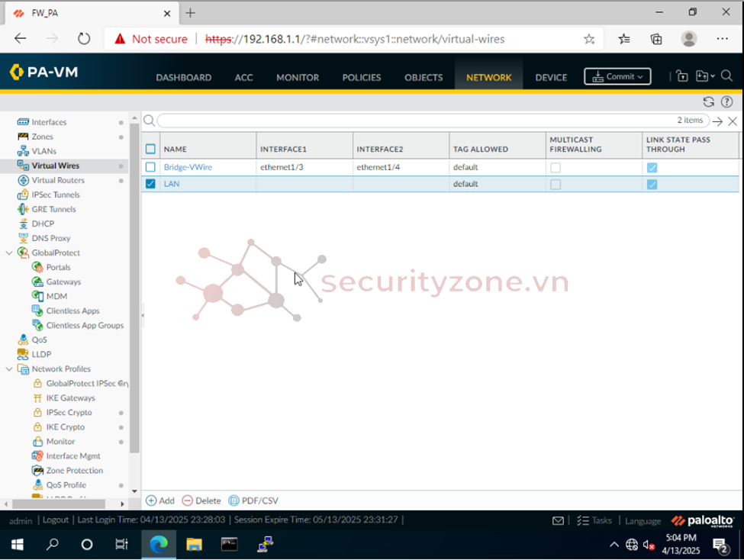The image size is (744, 560).
Task: Apply the filter with the arrow icon
Action: 717,121
